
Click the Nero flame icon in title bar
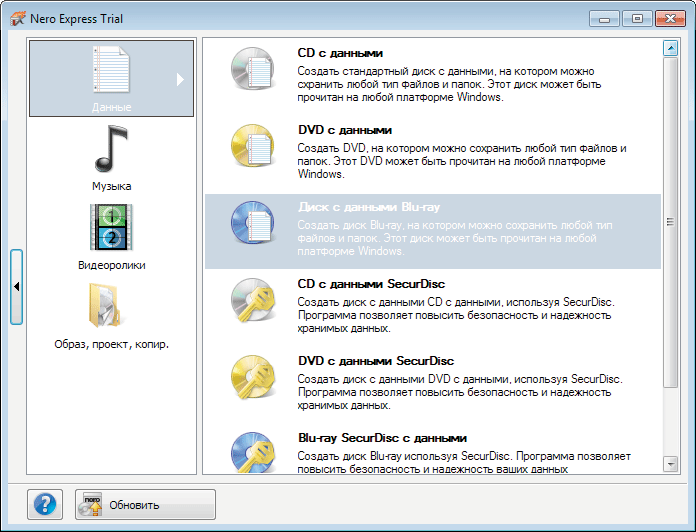tap(18, 19)
